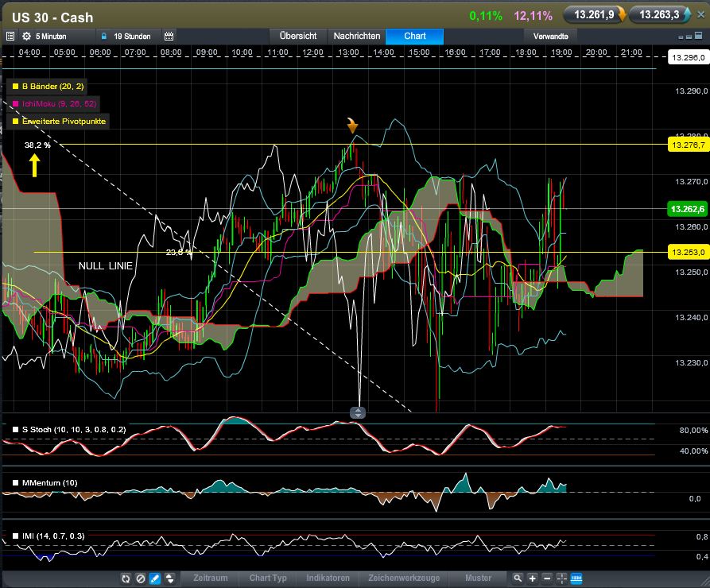Click the 0,11% change value
Viewport: 710px width, 588px height.
pyautogui.click(x=486, y=16)
